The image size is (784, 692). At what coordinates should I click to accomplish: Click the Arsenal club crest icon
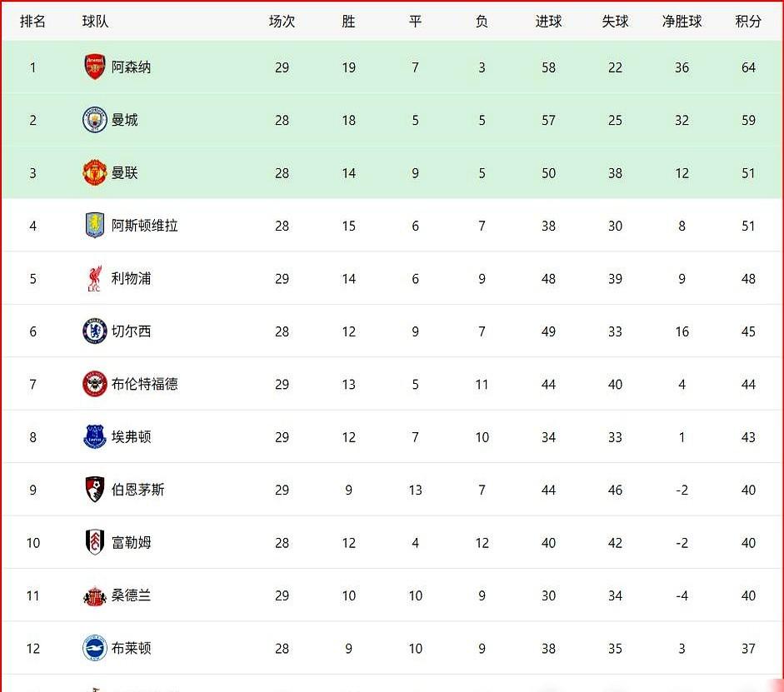click(x=95, y=67)
